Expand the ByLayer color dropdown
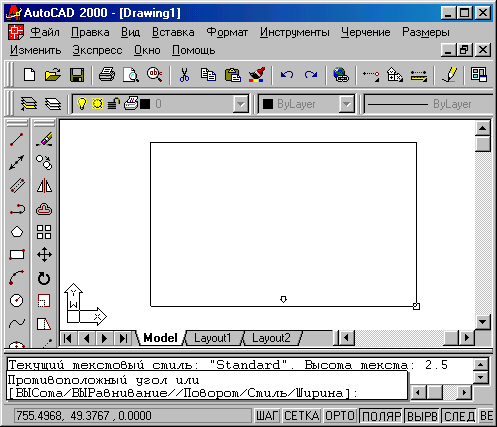The width and height of the screenshot is (497, 427). [347, 104]
